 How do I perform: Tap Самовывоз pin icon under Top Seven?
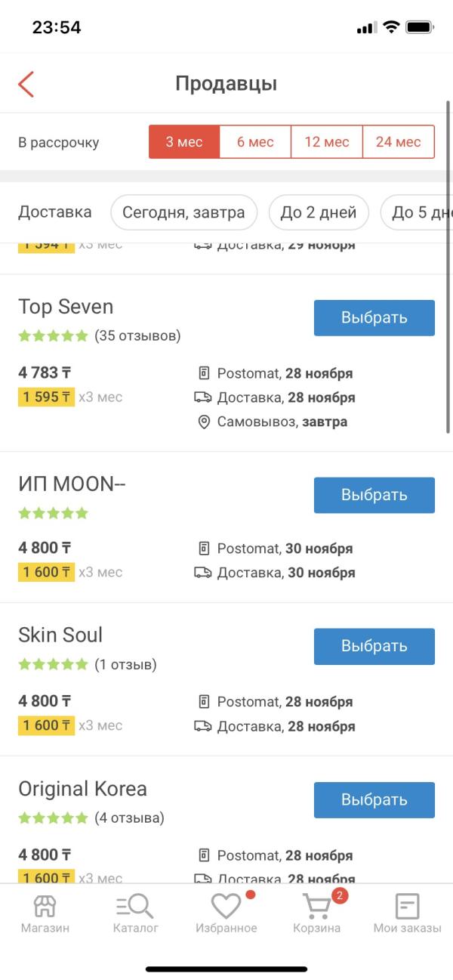pos(203,422)
